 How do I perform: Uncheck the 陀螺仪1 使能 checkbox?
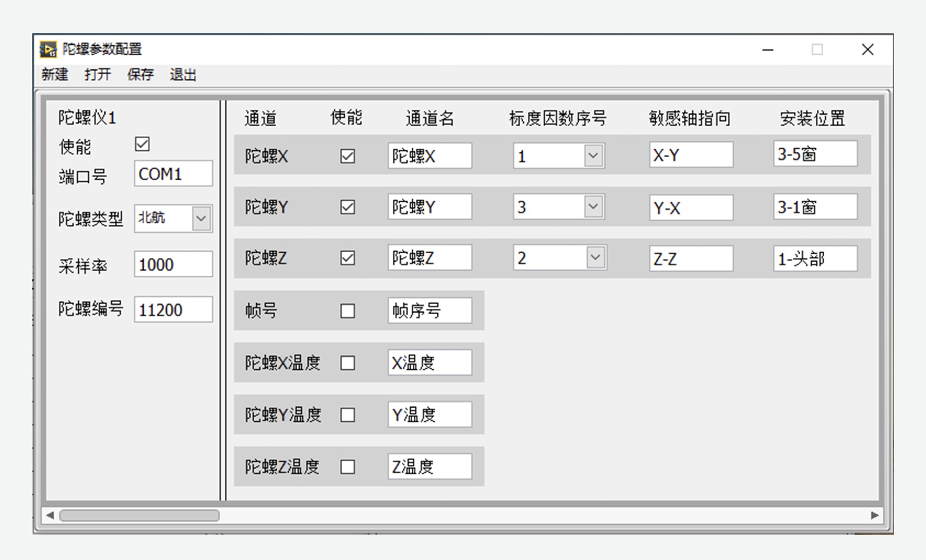pyautogui.click(x=142, y=144)
